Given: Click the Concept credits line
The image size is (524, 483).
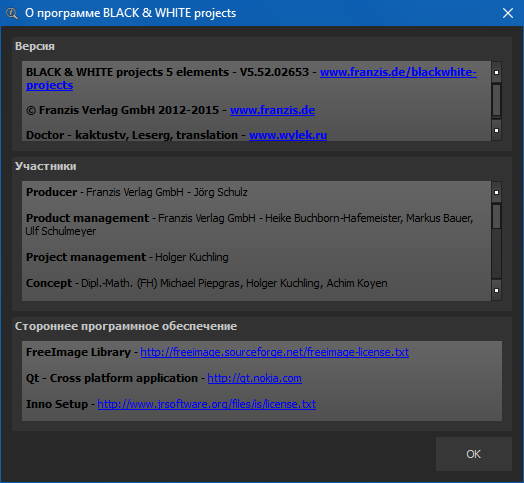Looking at the screenshot, I should (207, 283).
